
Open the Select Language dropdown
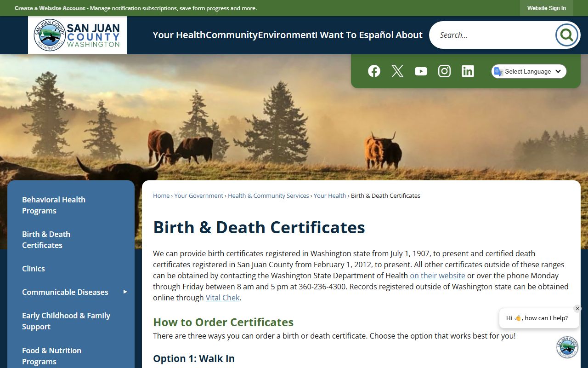(529, 71)
